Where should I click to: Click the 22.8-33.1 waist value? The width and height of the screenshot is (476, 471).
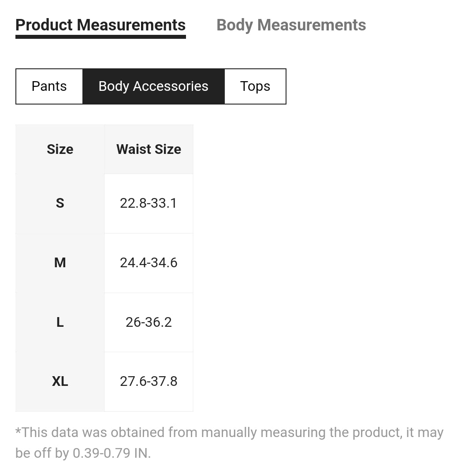coord(149,203)
